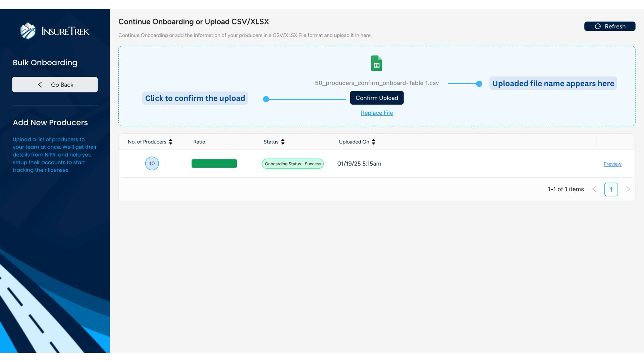Click the InsureTrek logo

point(55,31)
